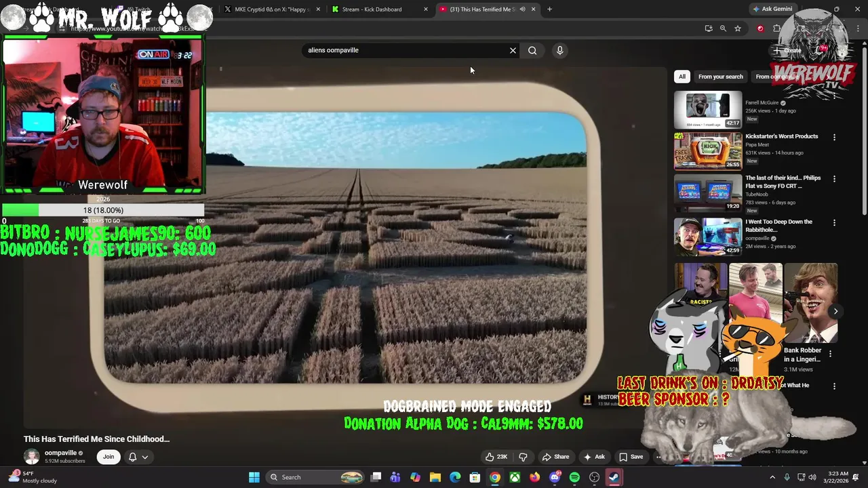The image size is (868, 488).
Task: Open I Went Too Deep Down the Rabbithole video
Action: (779, 226)
